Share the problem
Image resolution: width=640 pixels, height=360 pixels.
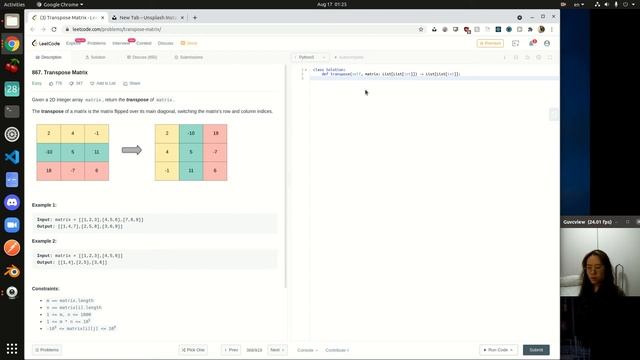pos(132,83)
